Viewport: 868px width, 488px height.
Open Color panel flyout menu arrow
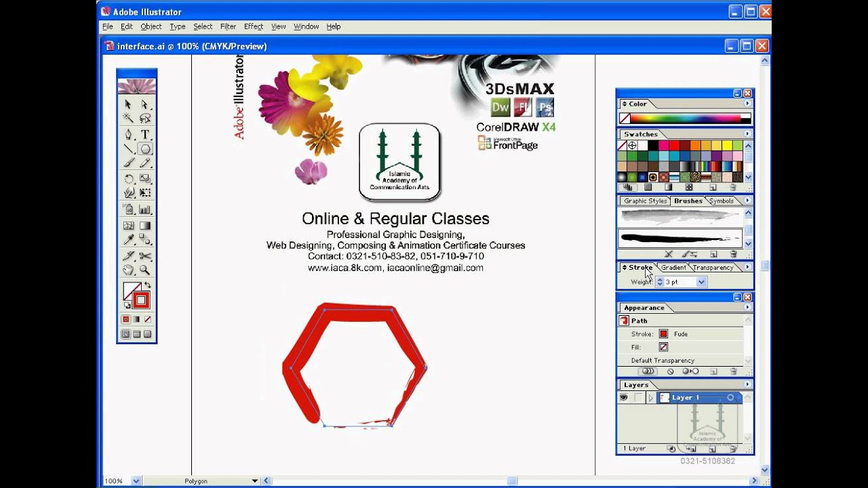(x=747, y=104)
